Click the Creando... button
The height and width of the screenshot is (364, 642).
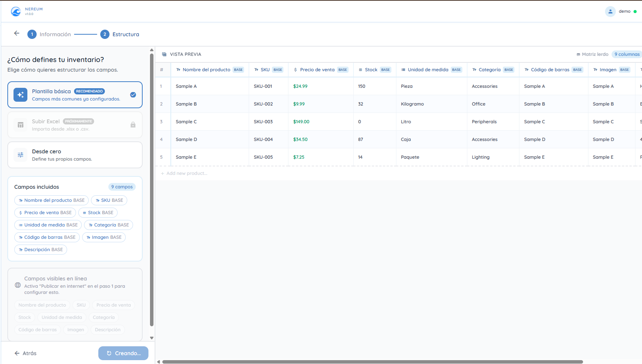pos(123,353)
